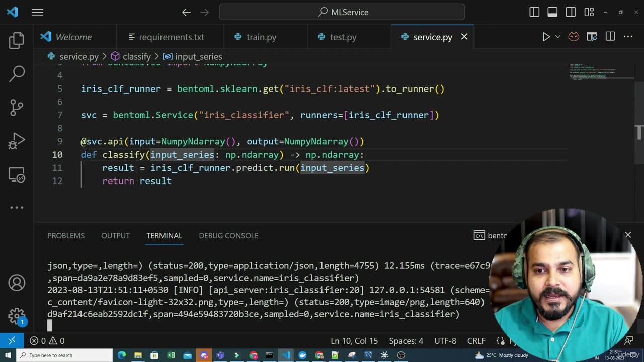The image size is (644, 362).
Task: Open the Customize Layout icon
Action: pos(589,12)
